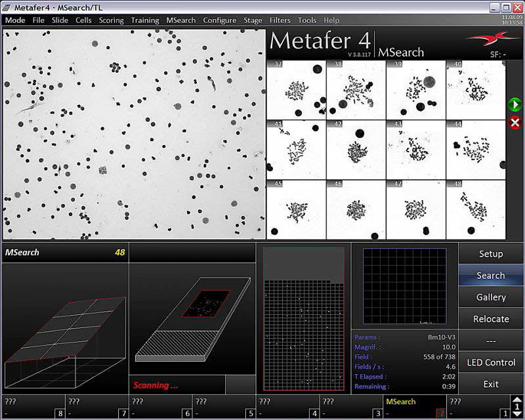Open the Mode menu
Screen dimensions: 525x420
(x=15, y=20)
